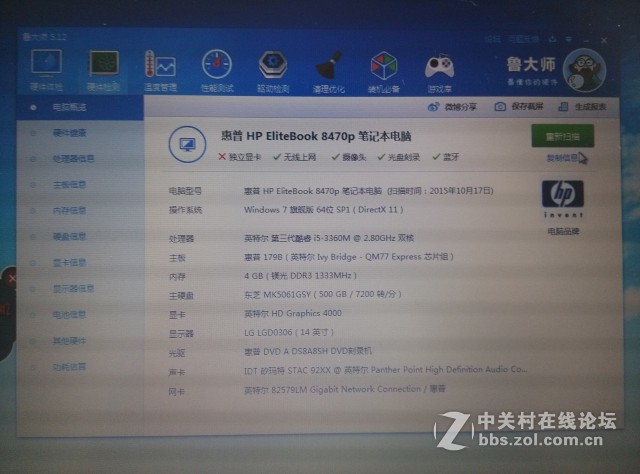This screenshot has width=640, height=474.
Task: Click the title bar upload/share icon
Action: pos(552,39)
